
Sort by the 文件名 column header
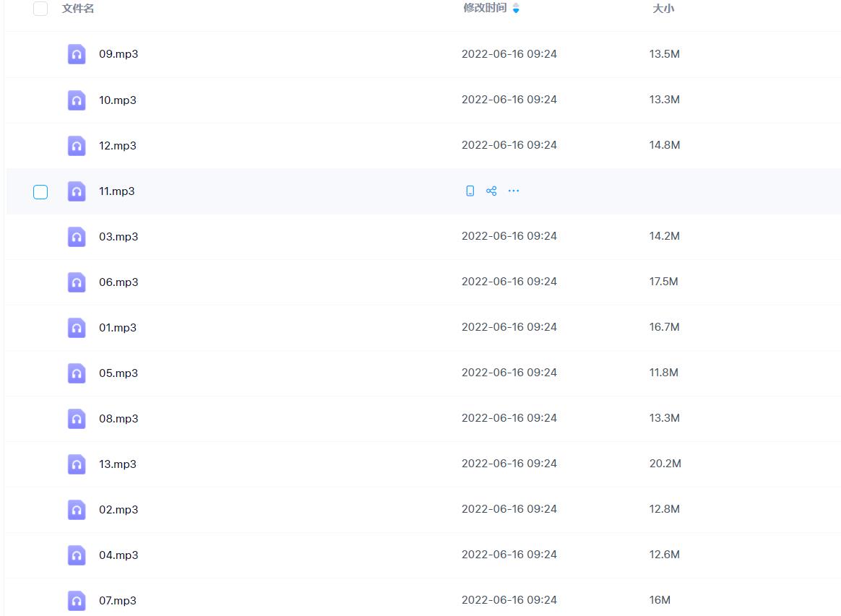click(78, 9)
